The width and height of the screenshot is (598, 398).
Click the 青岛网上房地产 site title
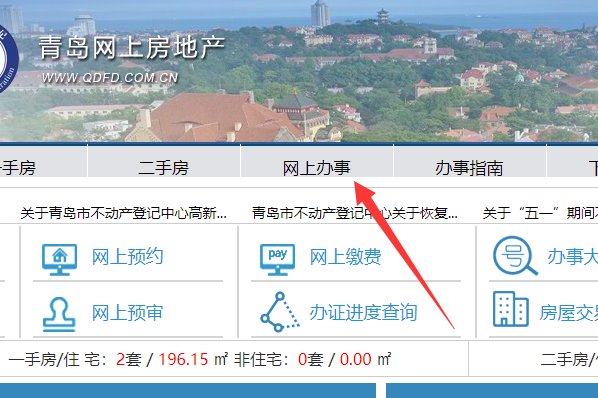pyautogui.click(x=132, y=48)
